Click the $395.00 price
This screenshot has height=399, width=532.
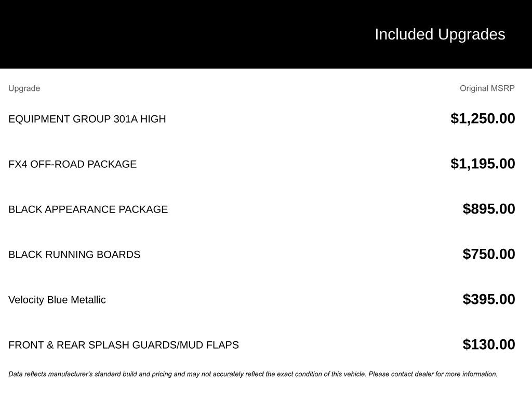click(488, 299)
